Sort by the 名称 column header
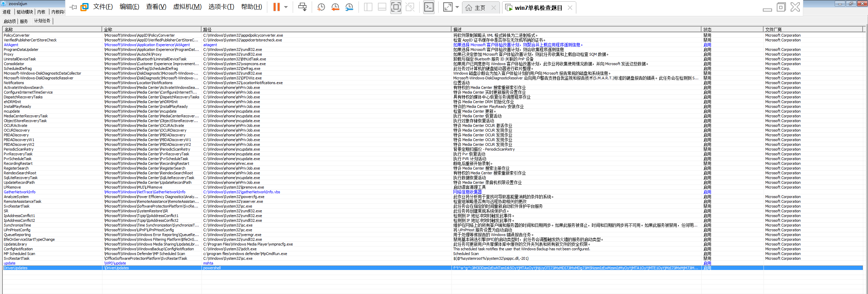 pos(52,30)
